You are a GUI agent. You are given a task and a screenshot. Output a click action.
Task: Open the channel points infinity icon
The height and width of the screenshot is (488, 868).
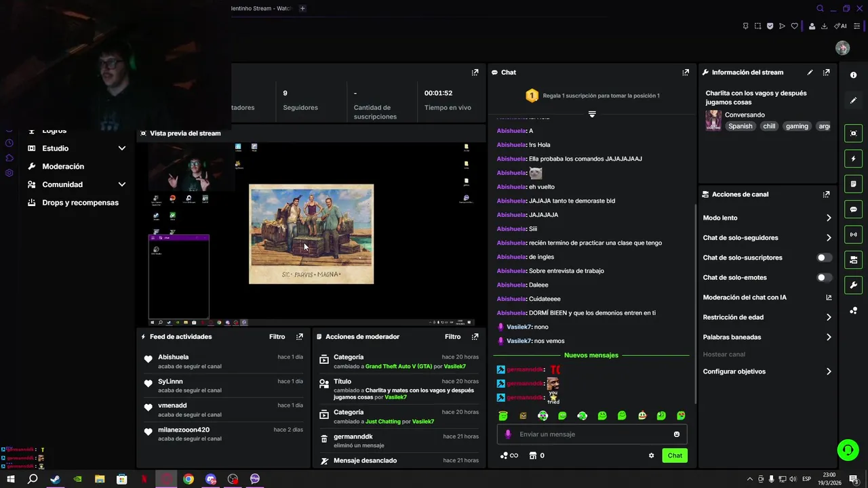(x=509, y=455)
